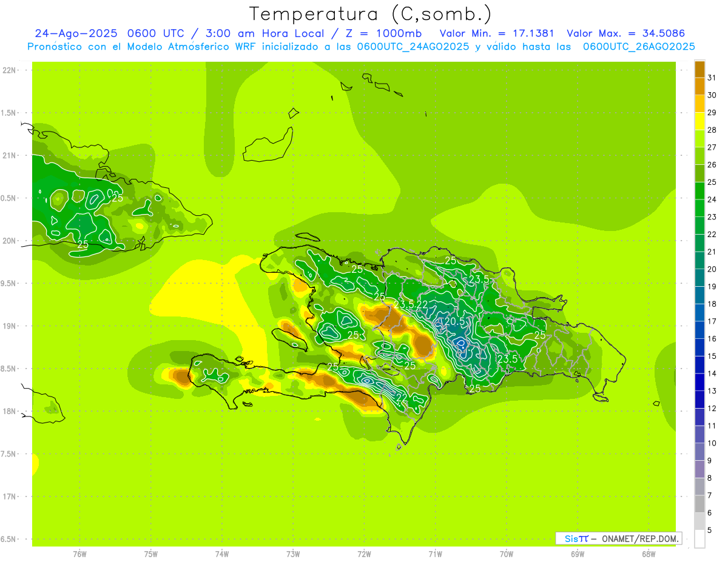Click the ONAMET/REP.DOM. credit label
This screenshot has width=728, height=562.
[641, 538]
